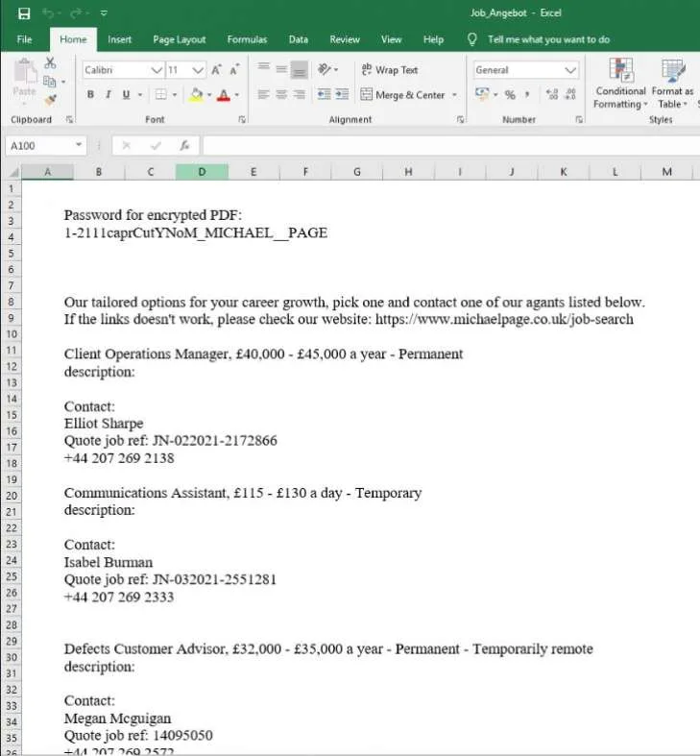Select column D header

(x=202, y=172)
